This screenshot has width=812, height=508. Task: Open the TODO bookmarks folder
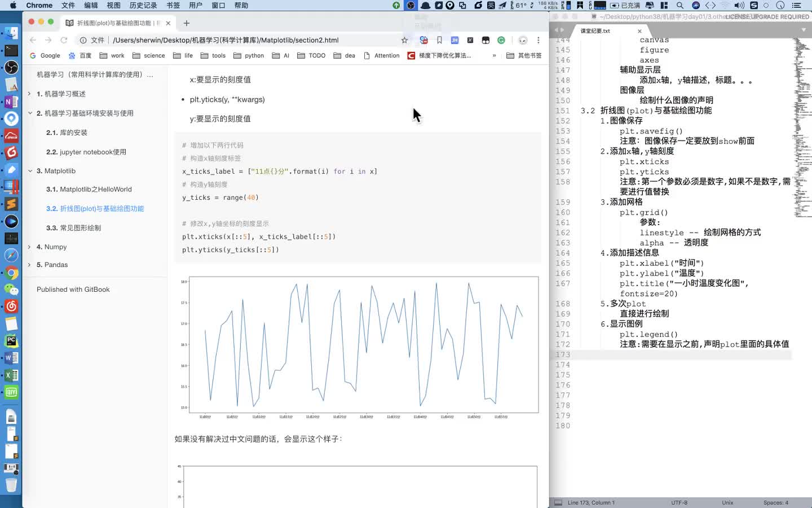click(311, 55)
